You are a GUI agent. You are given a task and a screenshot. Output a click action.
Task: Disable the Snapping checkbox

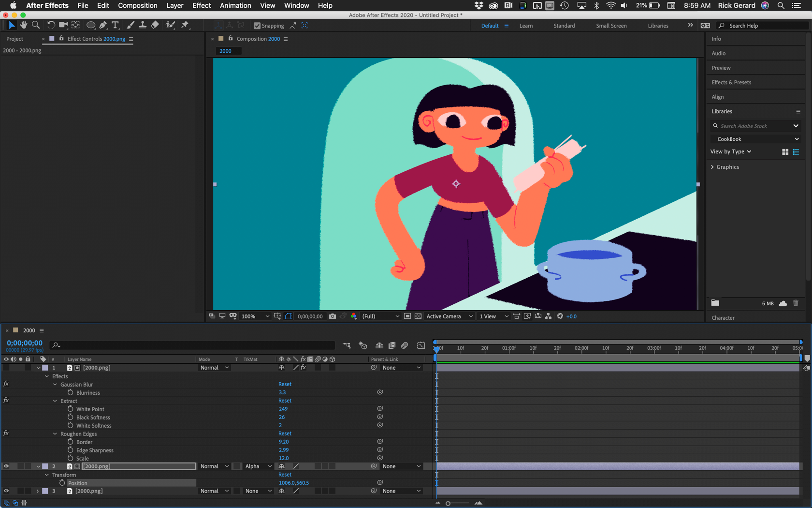[x=257, y=26]
